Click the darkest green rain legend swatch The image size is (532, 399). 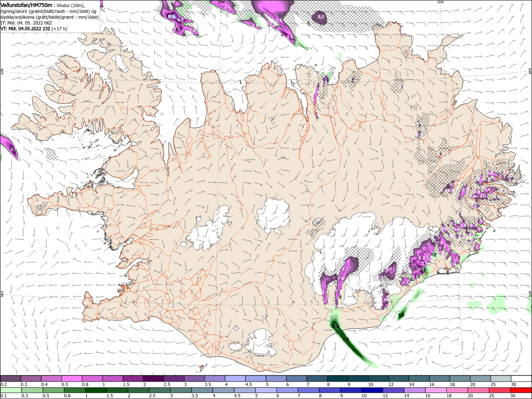[x=95, y=390]
